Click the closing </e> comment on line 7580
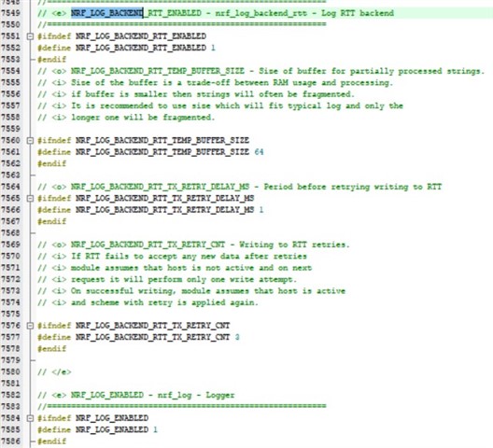Image resolution: width=493 pixels, height=448 pixels. [54, 371]
